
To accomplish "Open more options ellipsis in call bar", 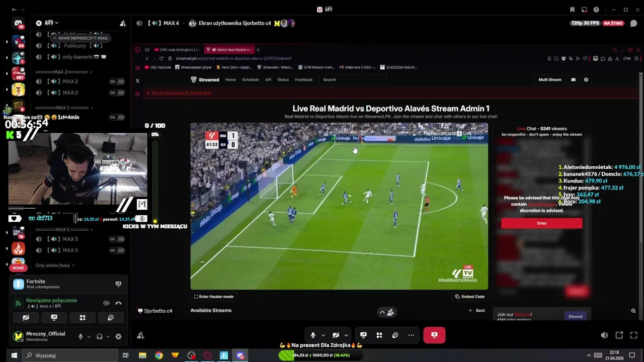I will [411, 335].
